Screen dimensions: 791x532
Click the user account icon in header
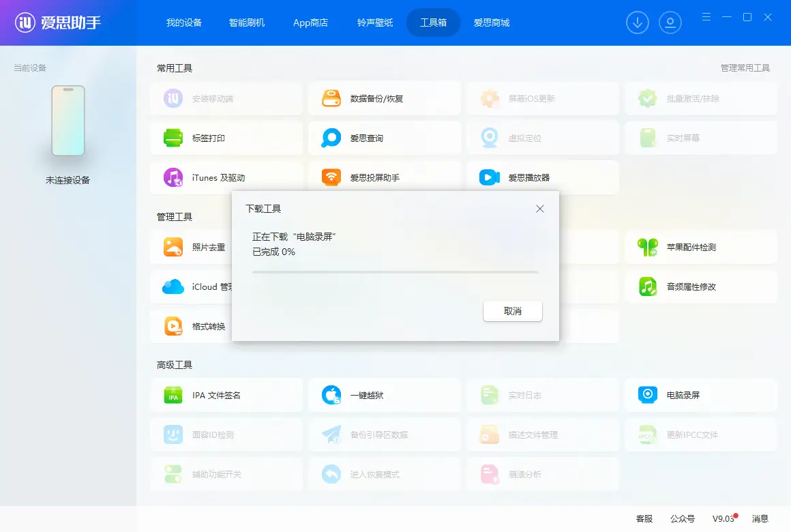pos(670,23)
